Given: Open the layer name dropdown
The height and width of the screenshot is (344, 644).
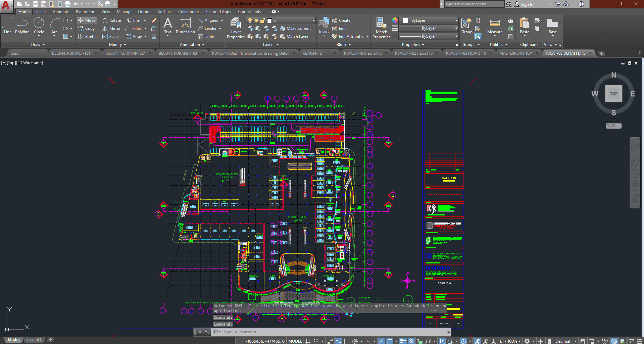Looking at the screenshot, I should pos(313,20).
